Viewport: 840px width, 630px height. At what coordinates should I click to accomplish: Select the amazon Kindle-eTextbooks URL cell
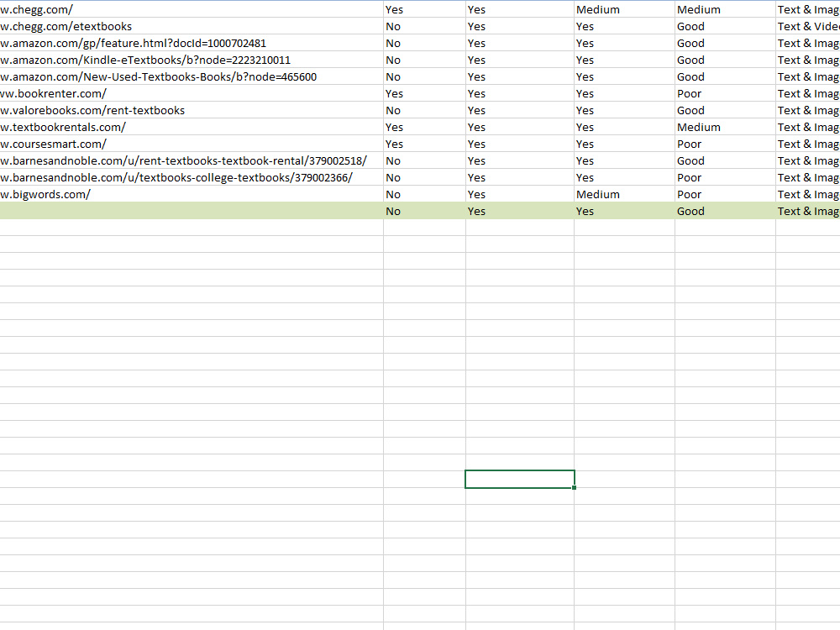[x=192, y=60]
